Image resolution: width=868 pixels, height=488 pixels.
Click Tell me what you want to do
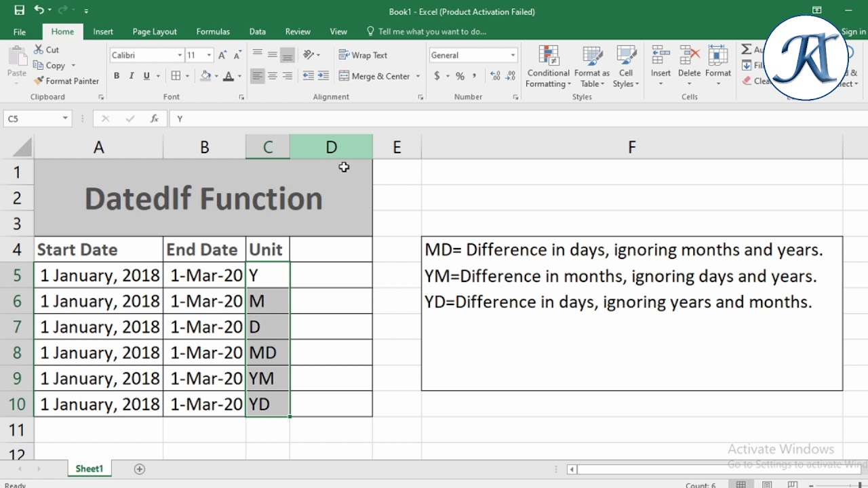point(426,32)
